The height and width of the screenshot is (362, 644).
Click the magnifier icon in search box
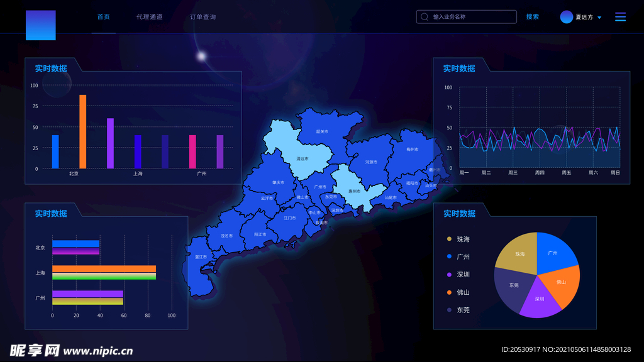[425, 17]
